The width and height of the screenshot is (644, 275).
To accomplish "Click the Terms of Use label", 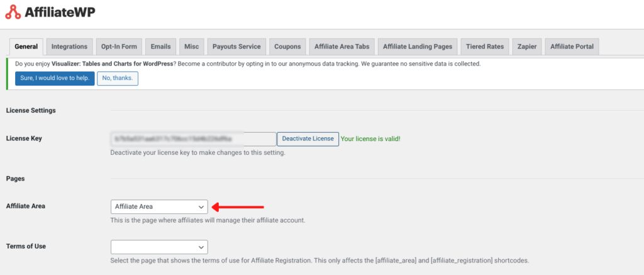I will [26, 246].
